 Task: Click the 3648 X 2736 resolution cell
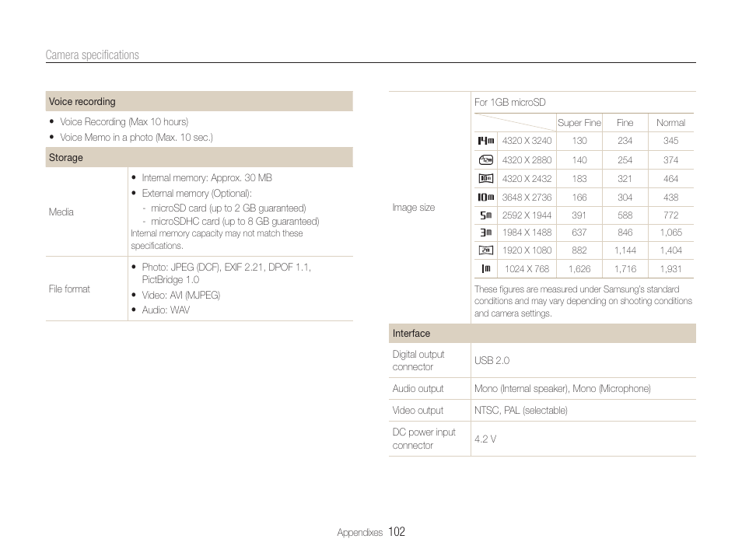527,197
